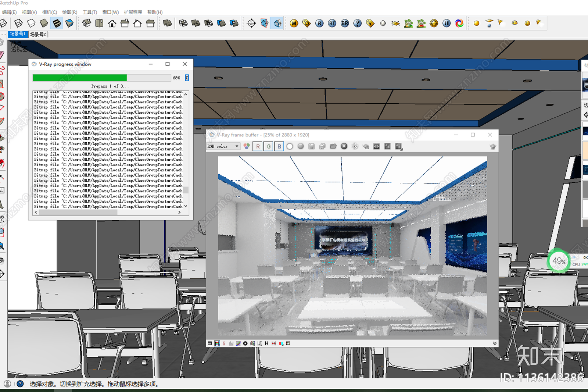Image resolution: width=588 pixels, height=392 pixels.
Task: Open the 视图(V) menu
Action: point(29,12)
